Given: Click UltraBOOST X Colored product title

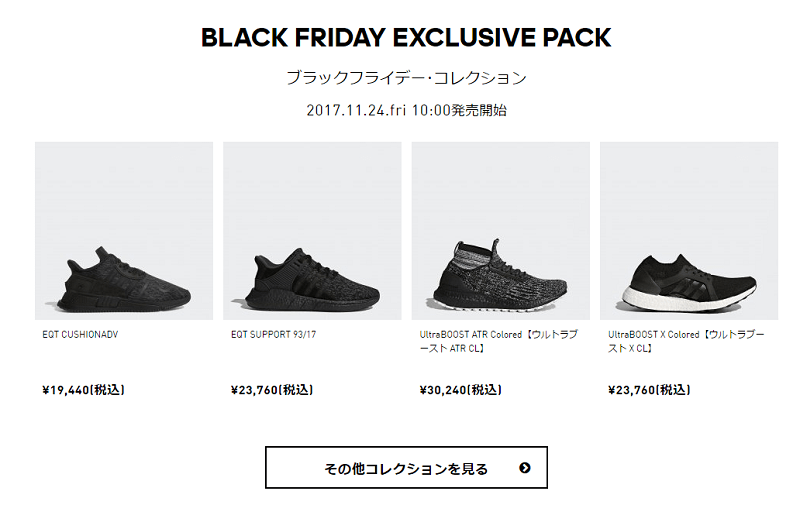Looking at the screenshot, I should tap(686, 341).
